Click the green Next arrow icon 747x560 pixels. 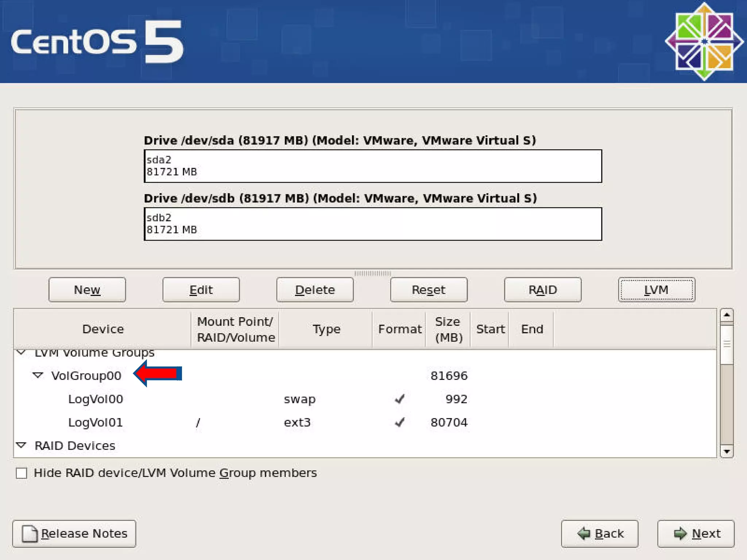click(680, 533)
